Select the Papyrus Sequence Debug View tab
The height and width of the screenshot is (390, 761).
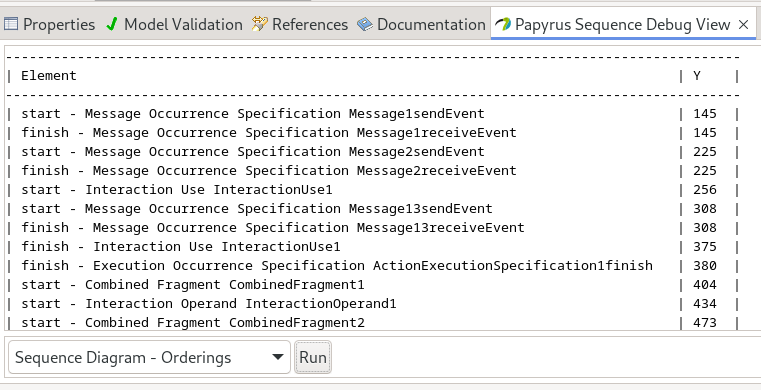(x=612, y=24)
